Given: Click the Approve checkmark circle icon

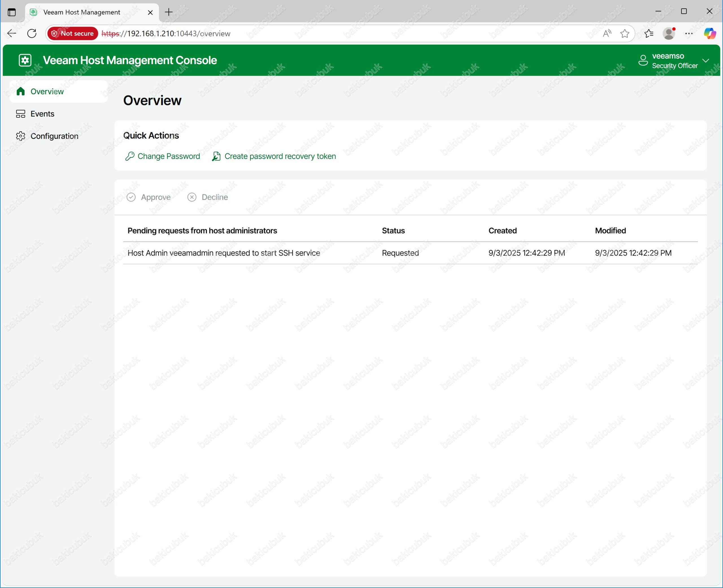Looking at the screenshot, I should [x=131, y=197].
